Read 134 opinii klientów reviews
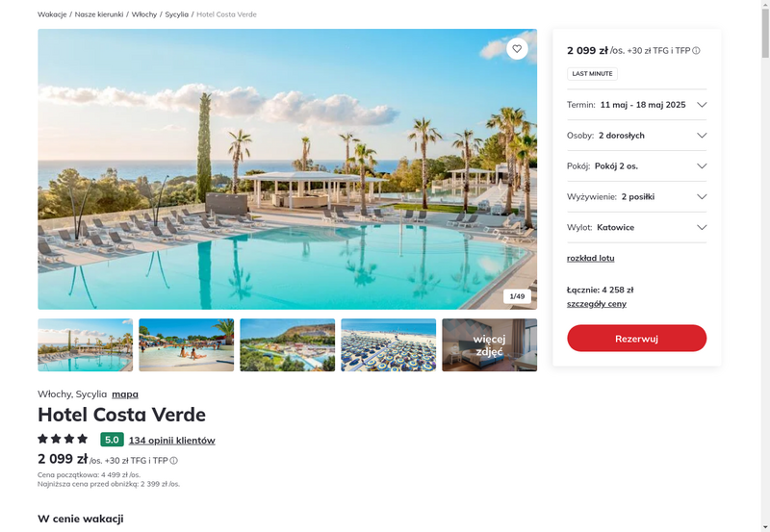770x532 pixels. point(172,441)
